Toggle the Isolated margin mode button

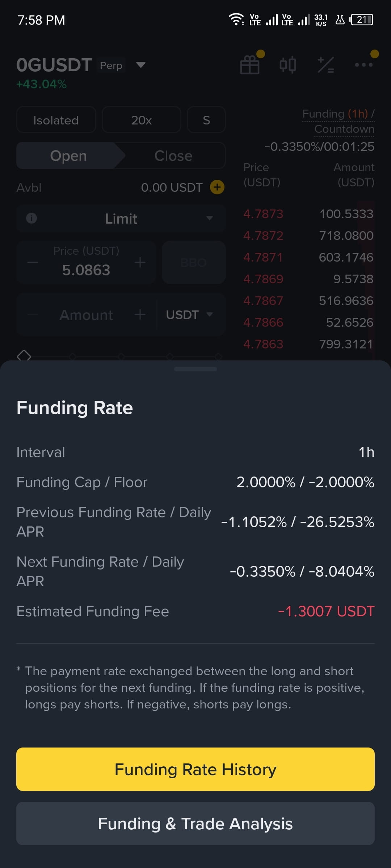point(56,120)
